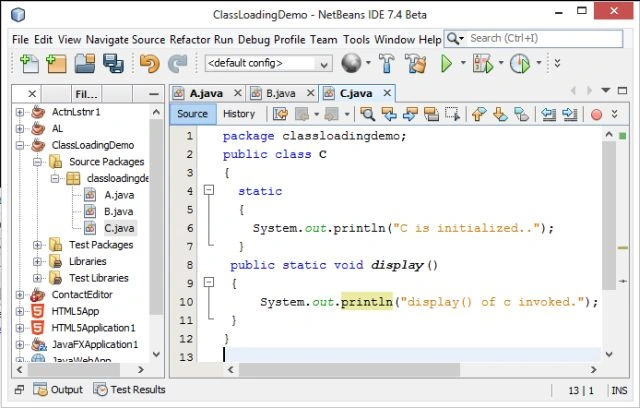640x408 pixels.
Task: Click the Save All disks icon
Action: click(113, 64)
